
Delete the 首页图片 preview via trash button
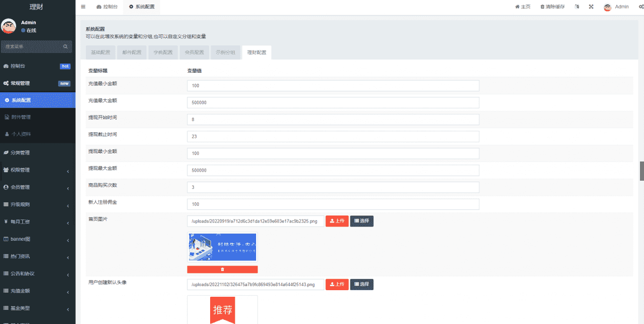[222, 269]
